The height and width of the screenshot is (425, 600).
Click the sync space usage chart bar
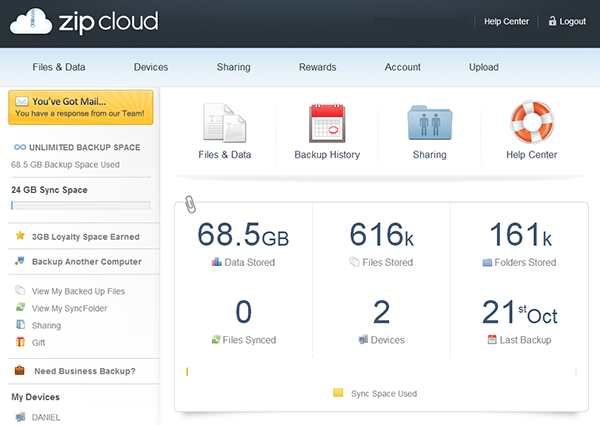(382, 371)
